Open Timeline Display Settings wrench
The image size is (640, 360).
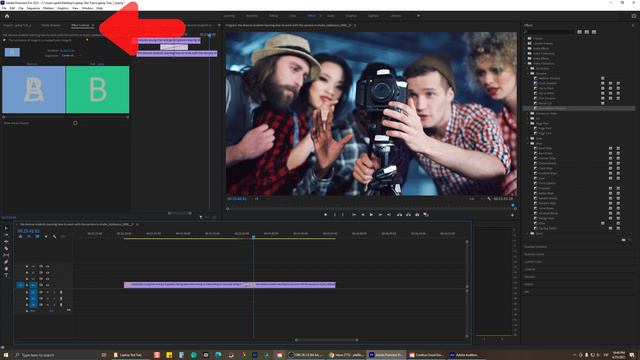coord(54,237)
